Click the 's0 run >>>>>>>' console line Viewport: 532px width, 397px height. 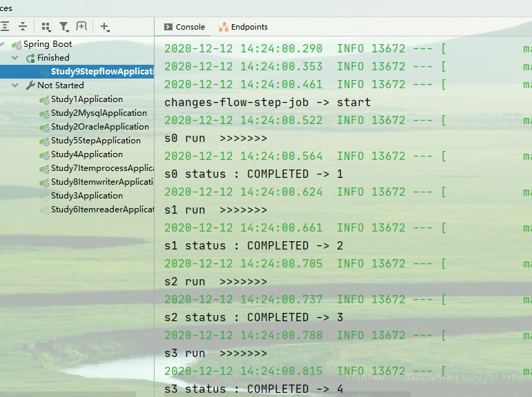pyautogui.click(x=216, y=139)
